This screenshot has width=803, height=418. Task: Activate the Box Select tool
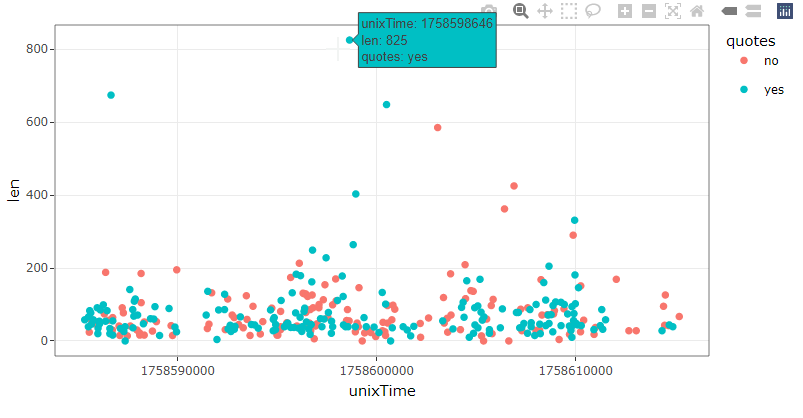coord(568,11)
